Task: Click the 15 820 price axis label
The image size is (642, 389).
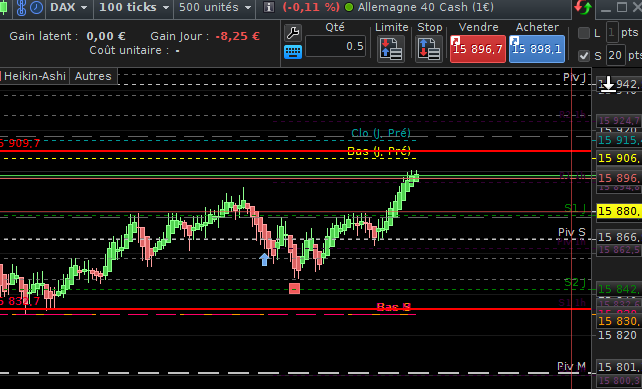Action: pyautogui.click(x=617, y=335)
